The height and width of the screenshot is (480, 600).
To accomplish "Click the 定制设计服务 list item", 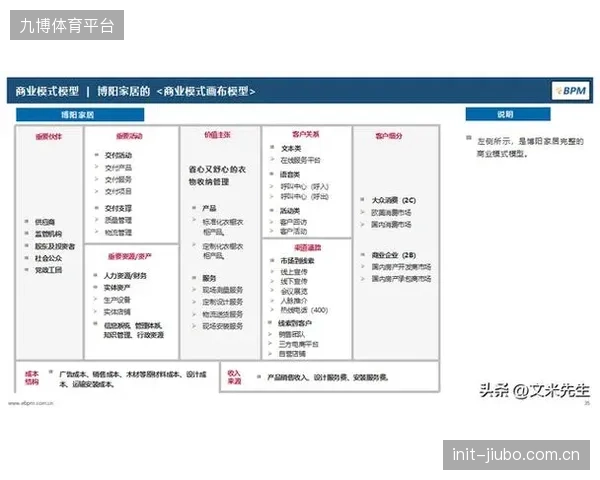I will pyautogui.click(x=222, y=302).
